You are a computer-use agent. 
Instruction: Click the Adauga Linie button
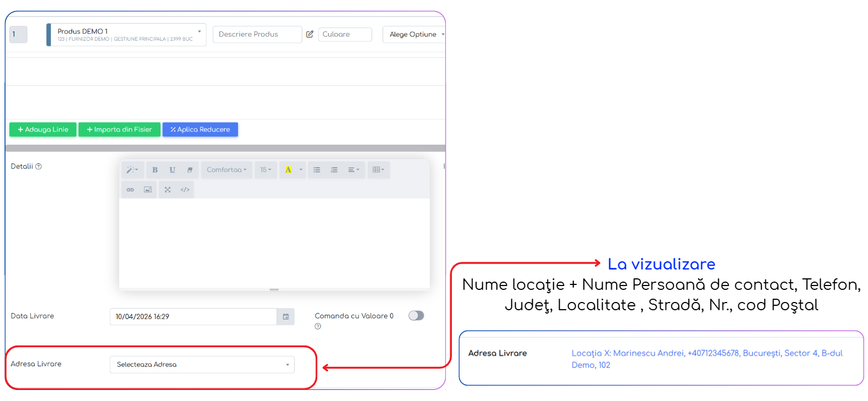click(x=43, y=130)
